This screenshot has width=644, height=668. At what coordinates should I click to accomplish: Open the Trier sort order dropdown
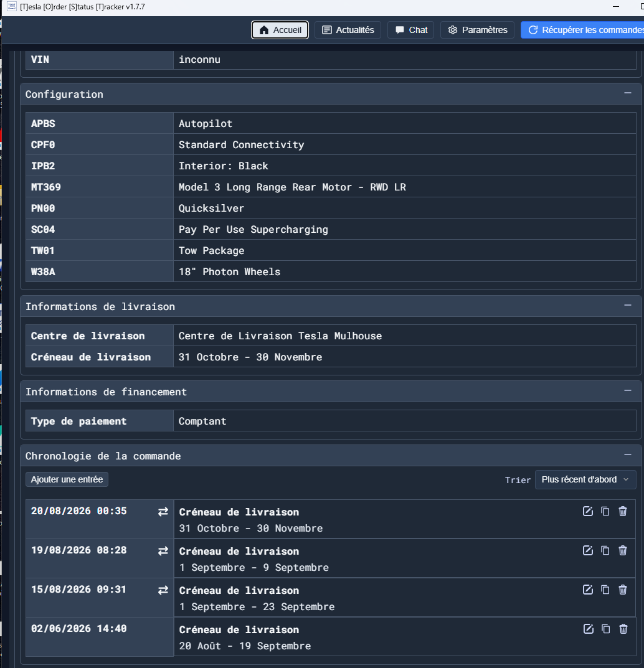(585, 480)
